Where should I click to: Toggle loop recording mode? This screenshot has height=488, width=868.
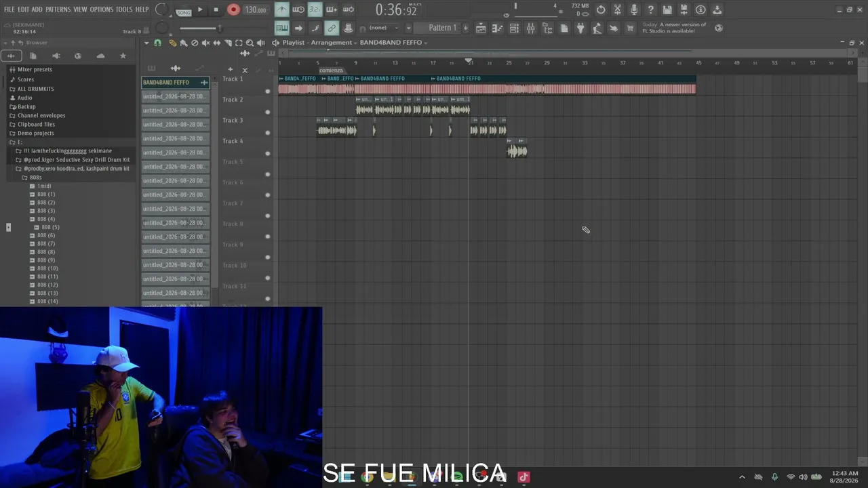click(x=349, y=9)
